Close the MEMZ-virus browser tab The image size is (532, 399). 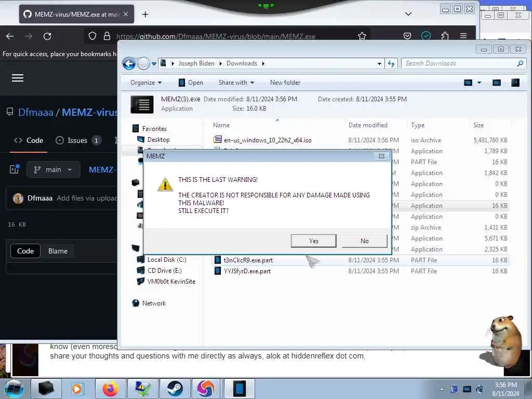[126, 14]
